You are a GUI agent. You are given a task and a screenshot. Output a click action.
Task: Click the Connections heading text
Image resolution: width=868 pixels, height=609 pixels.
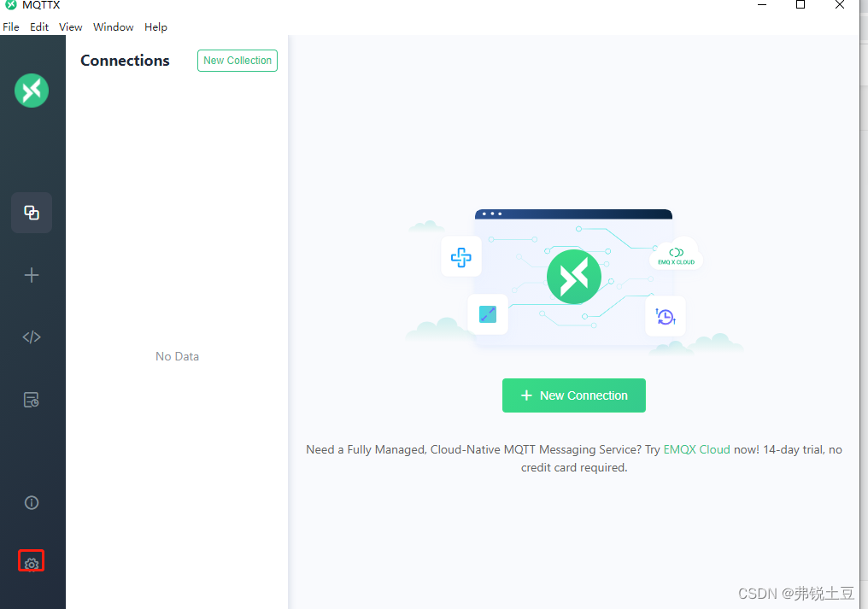pyautogui.click(x=125, y=61)
